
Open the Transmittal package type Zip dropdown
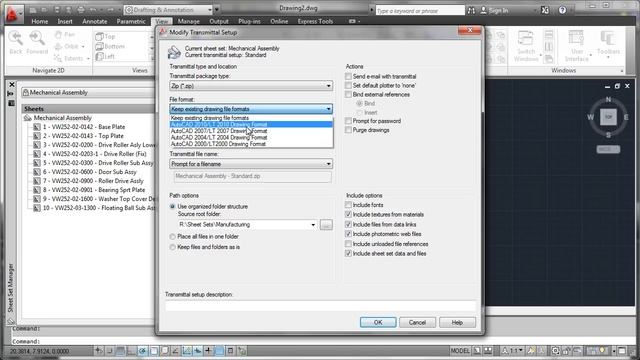(251, 86)
